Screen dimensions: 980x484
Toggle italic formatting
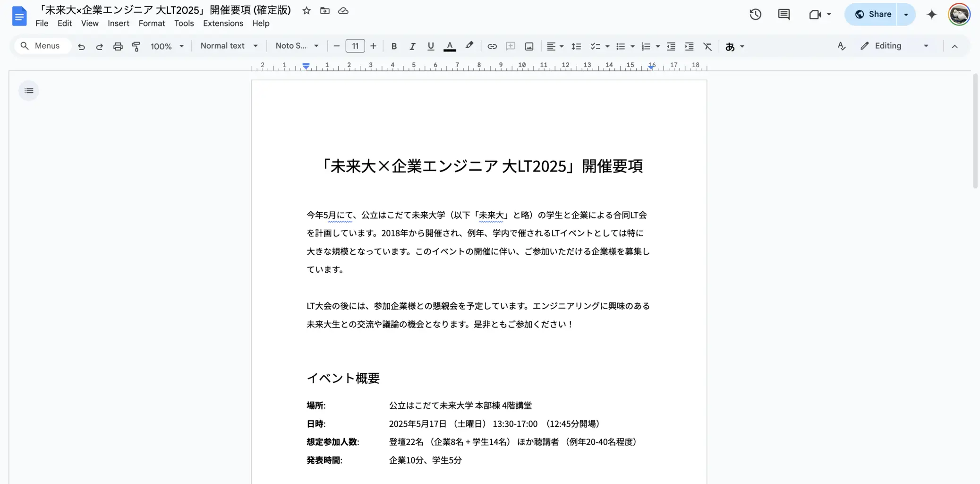[412, 46]
